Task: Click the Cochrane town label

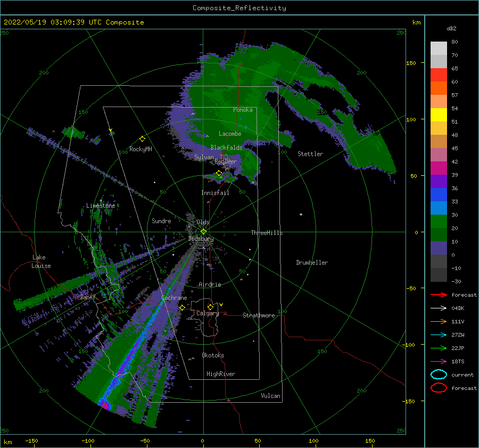Action: [174, 298]
